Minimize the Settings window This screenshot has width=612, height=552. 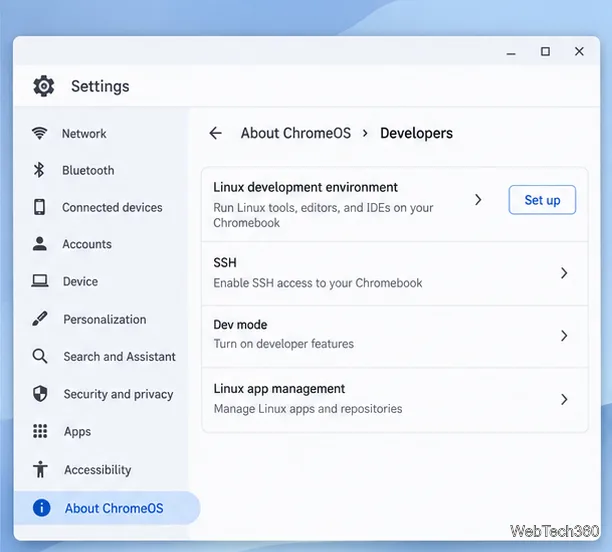(511, 52)
